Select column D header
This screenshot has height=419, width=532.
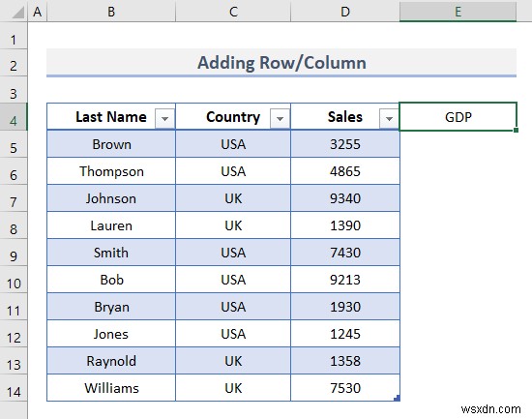click(x=345, y=12)
